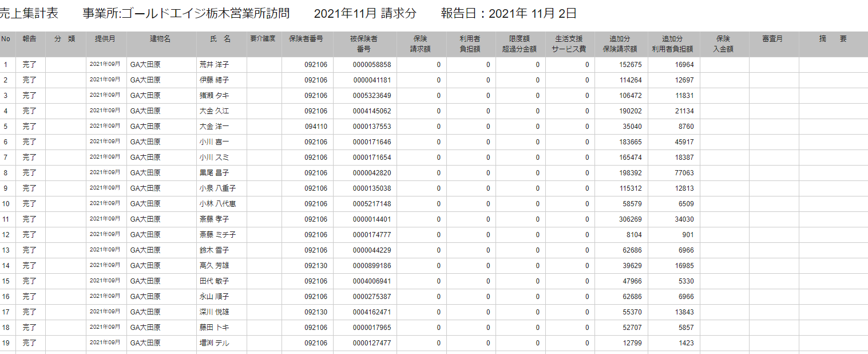Screen dimensions: 868x354
Task: Select the amount 306269 in row 11
Action: (x=631, y=219)
